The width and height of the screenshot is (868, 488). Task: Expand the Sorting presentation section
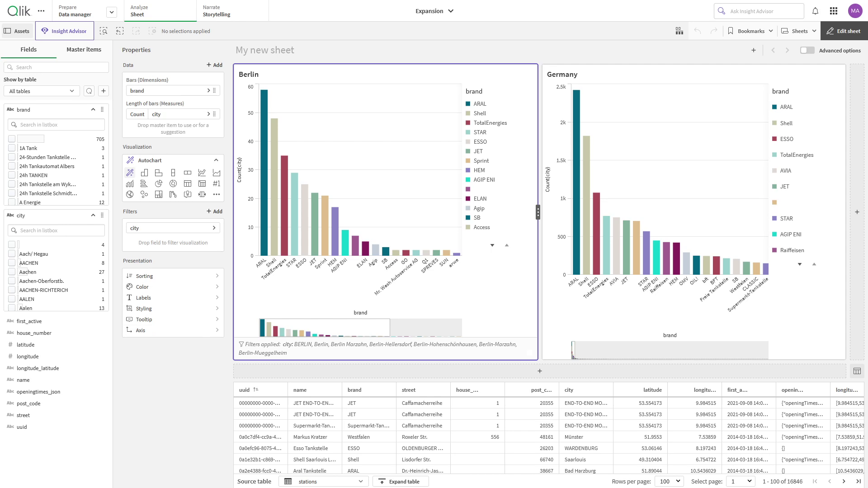click(x=173, y=276)
